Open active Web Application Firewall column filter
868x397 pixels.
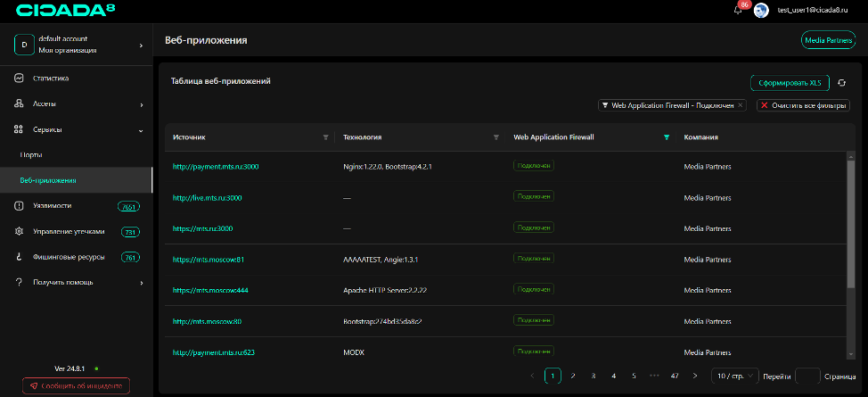pos(666,137)
